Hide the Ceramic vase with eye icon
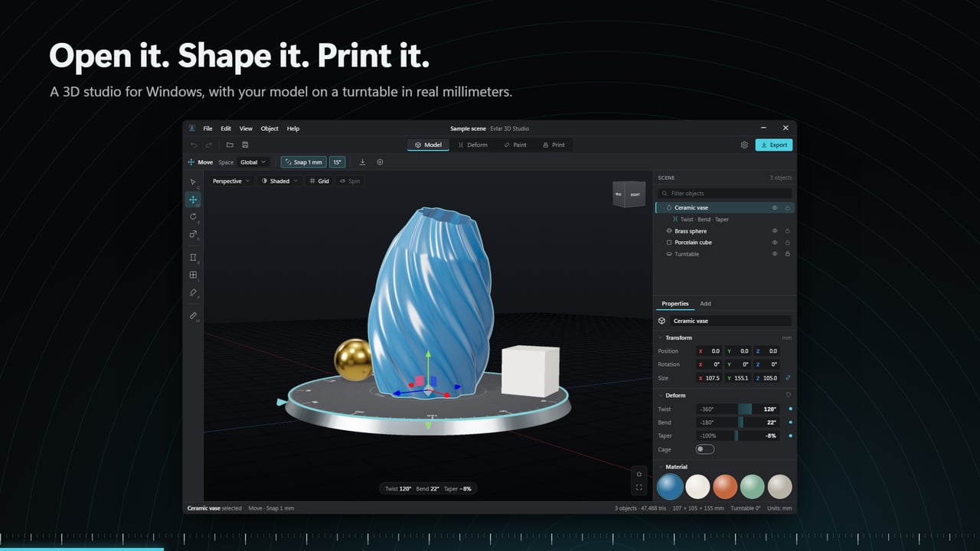The width and height of the screenshot is (980, 551). tap(775, 207)
